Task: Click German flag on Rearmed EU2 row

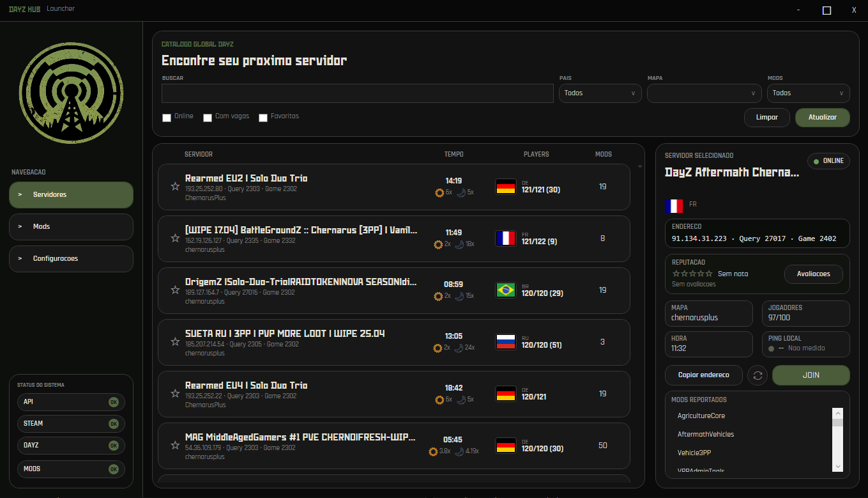Action: [x=506, y=187]
